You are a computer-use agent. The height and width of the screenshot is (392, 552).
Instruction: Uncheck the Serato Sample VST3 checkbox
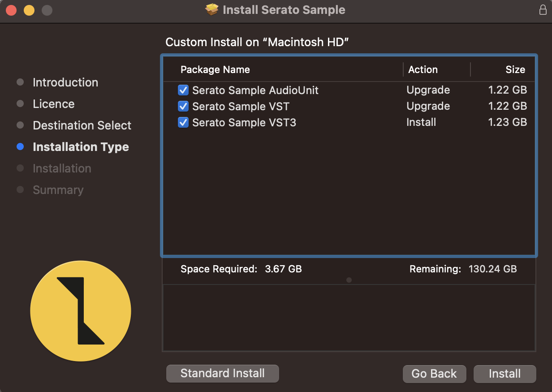tap(183, 122)
